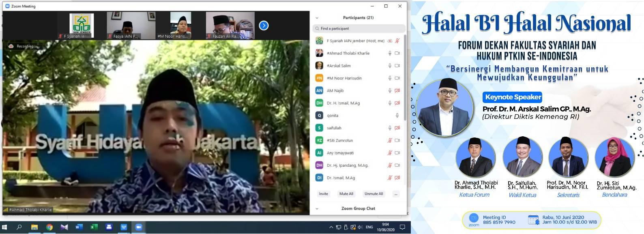Click the microphone icon beside #Ahmad Tholabi Kharlie
The image size is (644, 234).
pyautogui.click(x=390, y=53)
